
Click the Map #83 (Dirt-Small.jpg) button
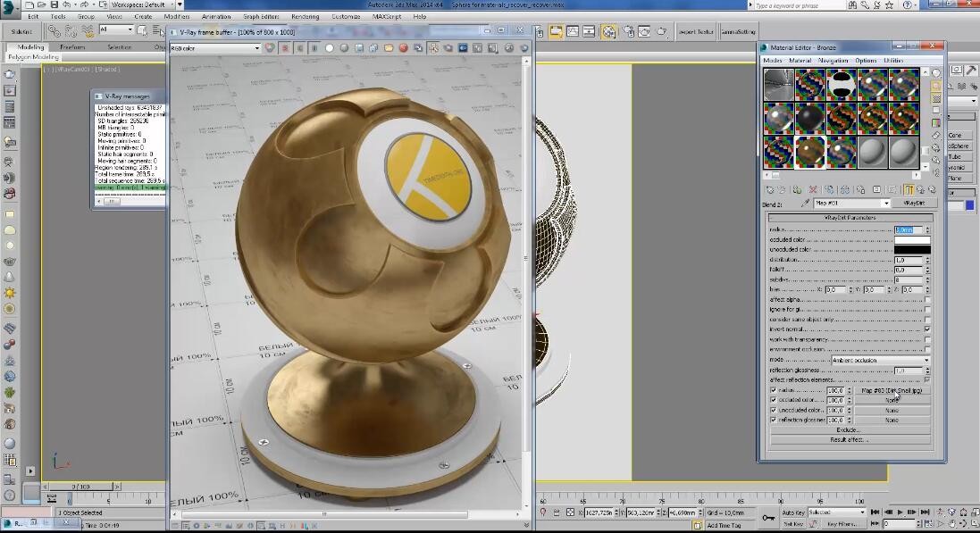click(x=892, y=390)
